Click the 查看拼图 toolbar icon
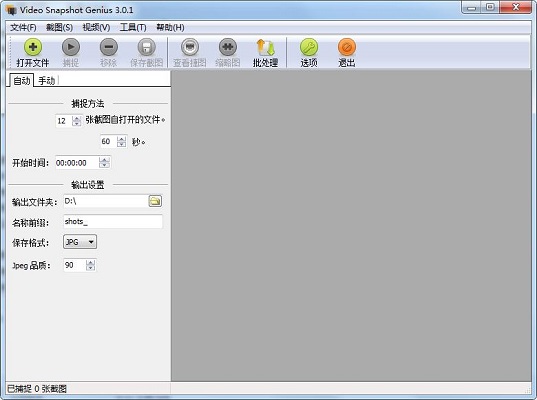 click(190, 47)
